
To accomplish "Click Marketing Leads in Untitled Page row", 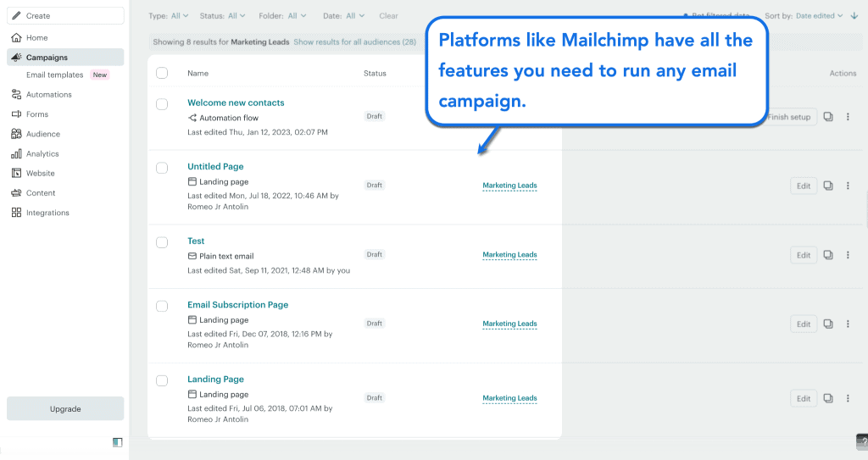I will point(509,186).
